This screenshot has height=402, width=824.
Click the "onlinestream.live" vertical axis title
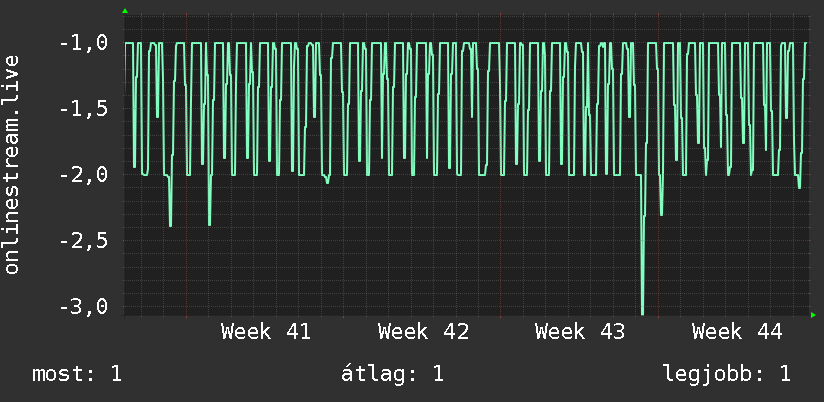pos(12,164)
